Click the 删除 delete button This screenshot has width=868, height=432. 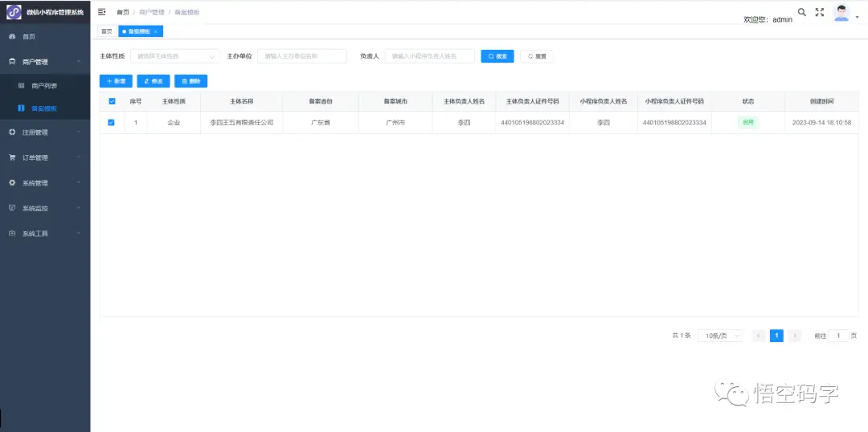pyautogui.click(x=191, y=81)
